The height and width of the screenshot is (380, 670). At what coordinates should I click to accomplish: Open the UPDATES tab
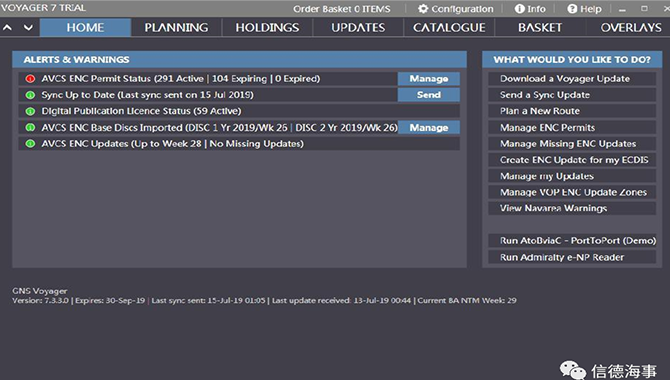[x=358, y=28]
